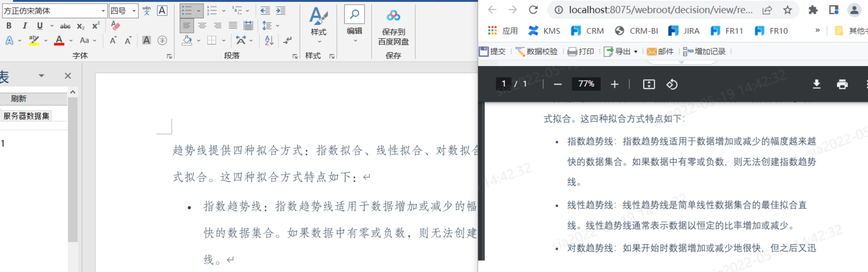The height and width of the screenshot is (272, 868).
Task: Click the 增加记录 add record button
Action: [704, 52]
